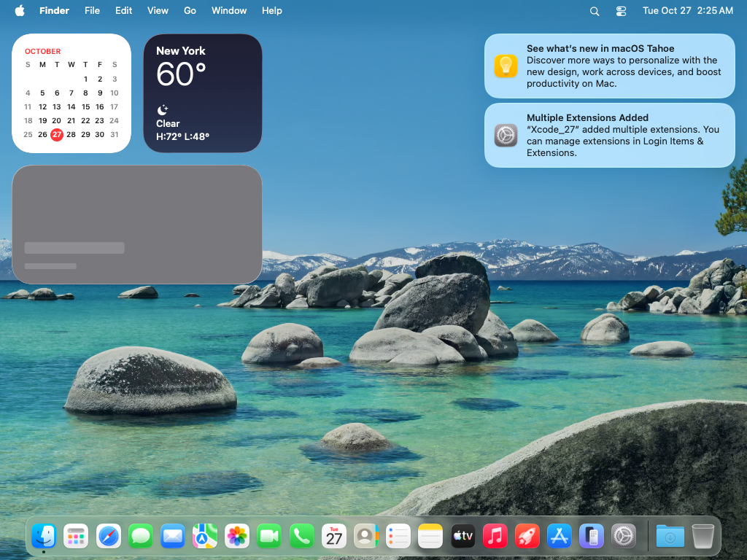Open the Help menu
The height and width of the screenshot is (560, 747).
pos(271,10)
